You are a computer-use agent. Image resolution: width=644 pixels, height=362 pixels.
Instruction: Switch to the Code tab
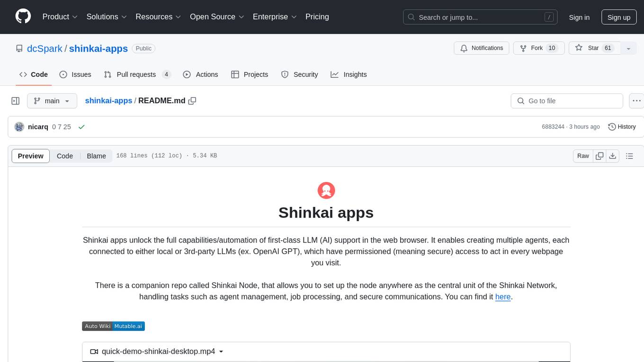pos(34,74)
